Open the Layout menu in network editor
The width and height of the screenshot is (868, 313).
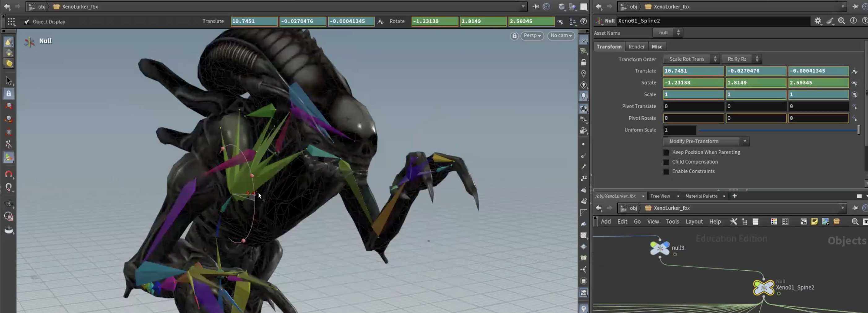[x=694, y=221]
